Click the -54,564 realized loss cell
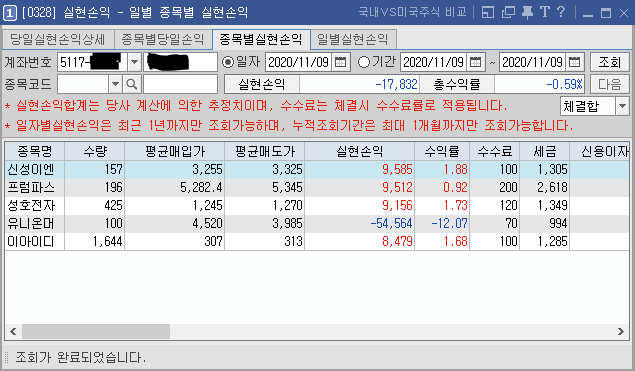Screen dimensions: 635x371 360,224
